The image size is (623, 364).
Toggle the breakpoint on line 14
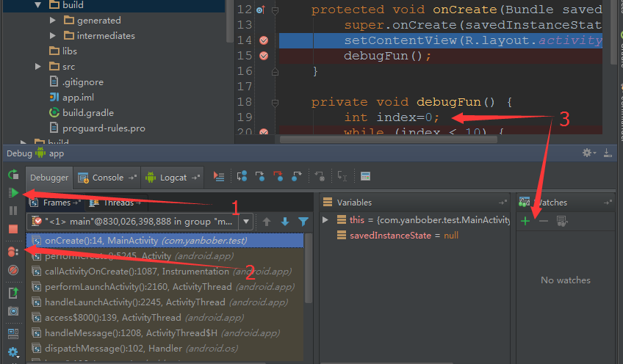pyautogui.click(x=264, y=40)
